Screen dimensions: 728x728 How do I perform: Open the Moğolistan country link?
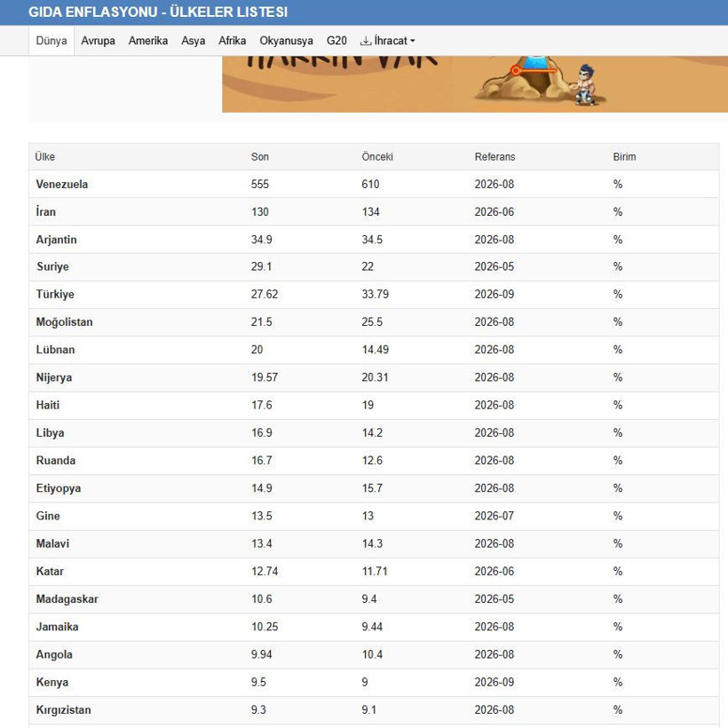point(65,322)
